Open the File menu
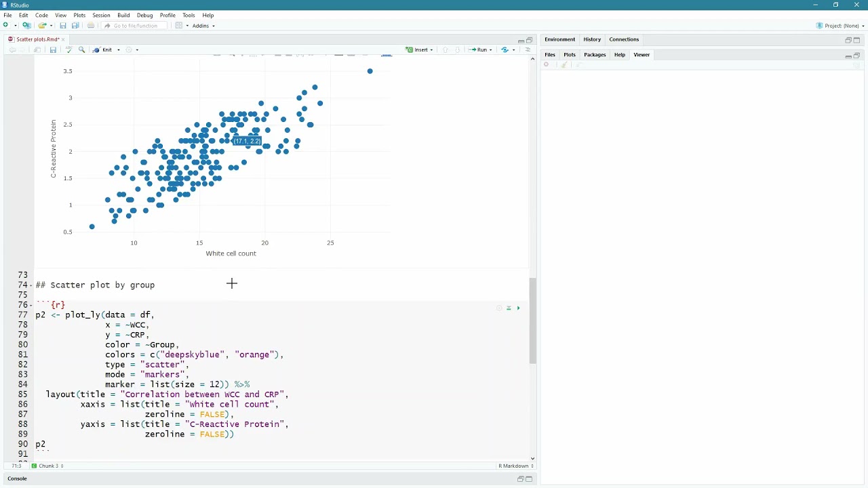 [7, 15]
